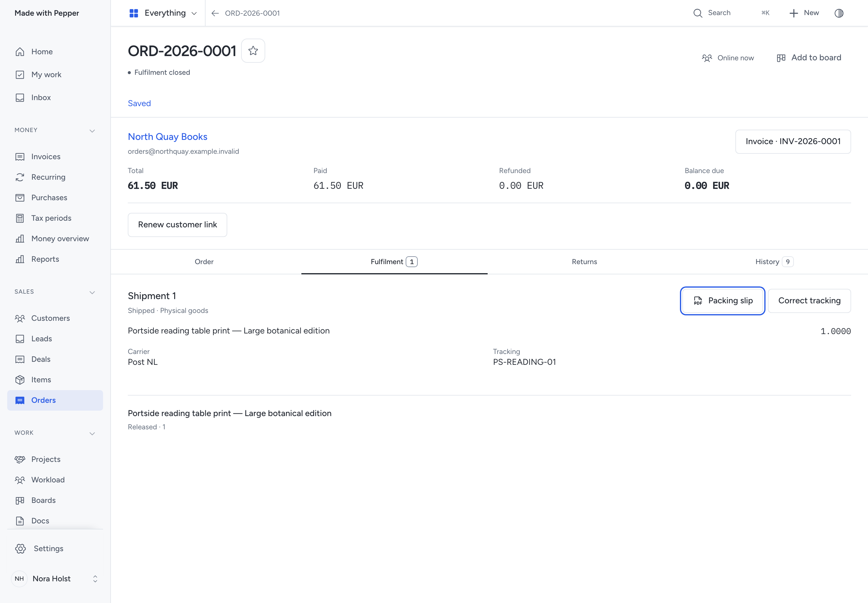
Task: Expand the Nora Holst account menu
Action: (x=55, y=579)
